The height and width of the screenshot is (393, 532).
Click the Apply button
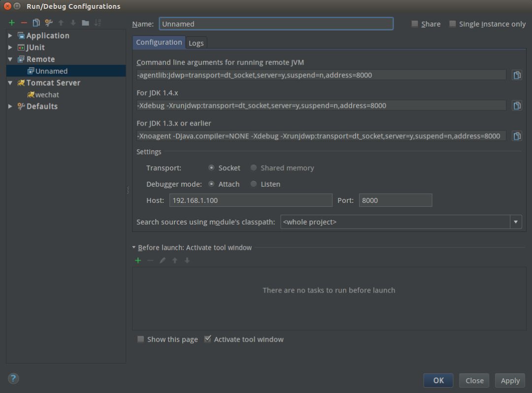pyautogui.click(x=510, y=381)
